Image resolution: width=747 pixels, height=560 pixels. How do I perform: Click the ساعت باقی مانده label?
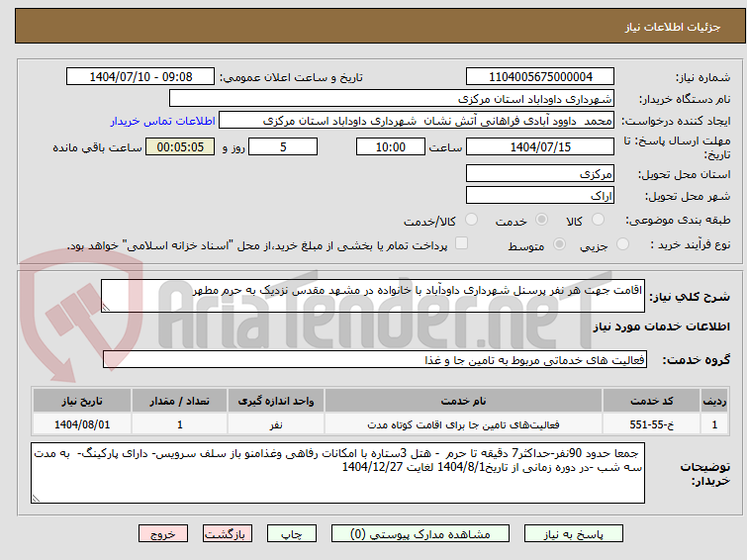(97, 147)
